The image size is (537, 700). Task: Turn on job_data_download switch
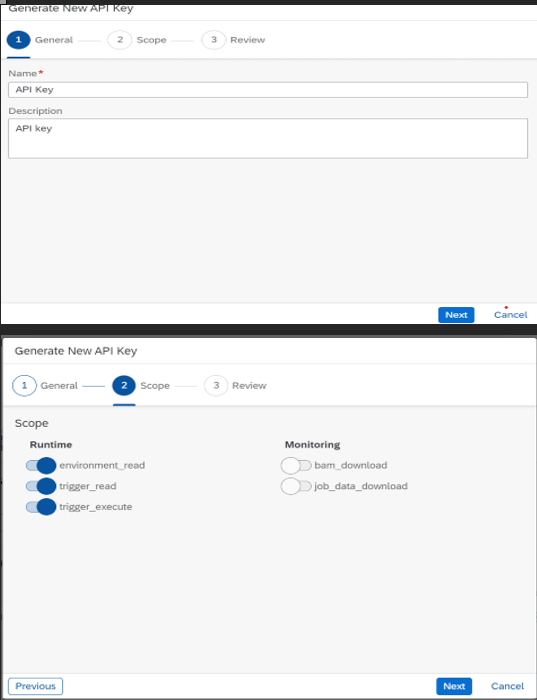[296, 486]
